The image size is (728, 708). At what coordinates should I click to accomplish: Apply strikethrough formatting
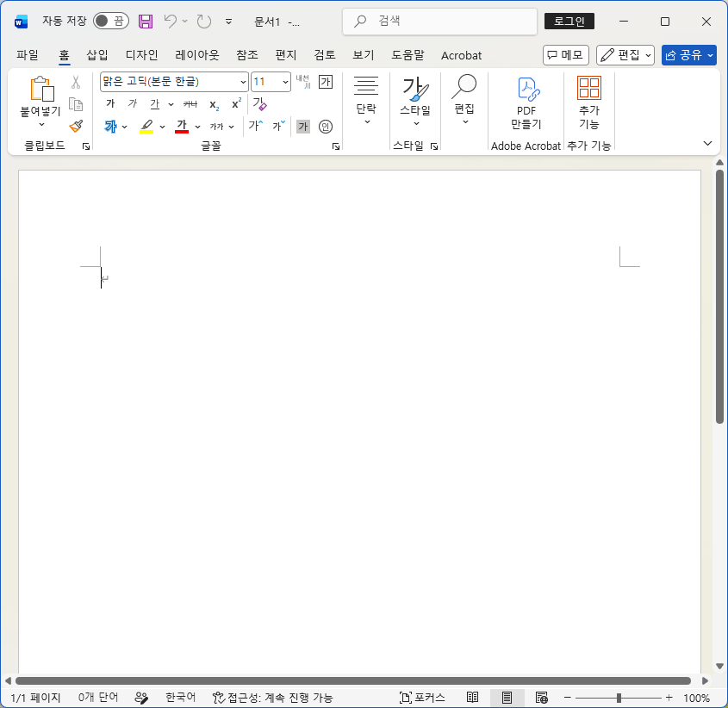coord(190,104)
